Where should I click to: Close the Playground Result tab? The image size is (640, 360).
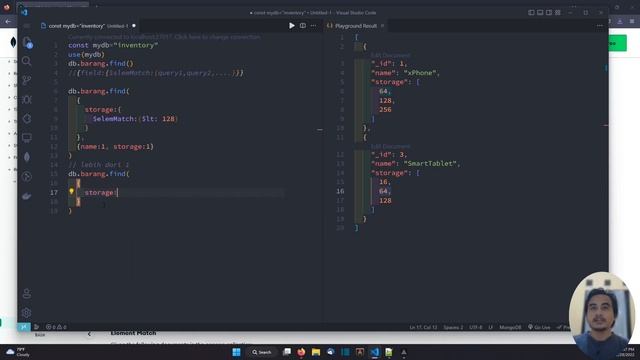[x=382, y=26]
